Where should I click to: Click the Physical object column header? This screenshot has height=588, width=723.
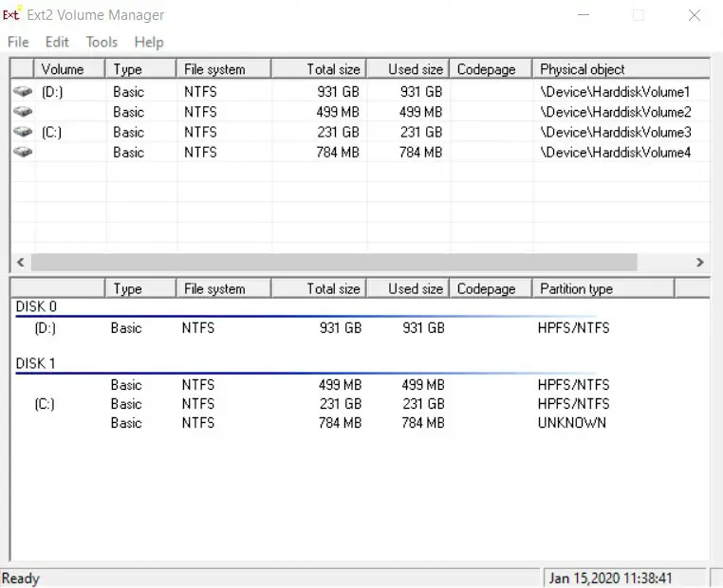[621, 69]
